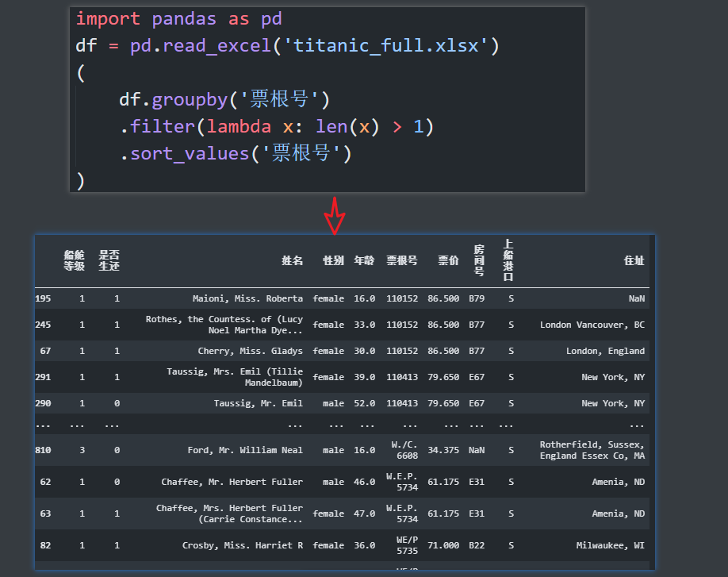
Task: Click the 住址 column header
Action: (x=634, y=260)
